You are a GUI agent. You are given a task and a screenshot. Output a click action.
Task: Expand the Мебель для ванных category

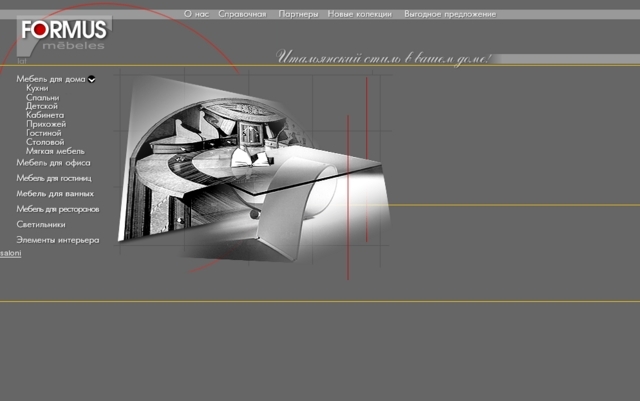coord(55,193)
